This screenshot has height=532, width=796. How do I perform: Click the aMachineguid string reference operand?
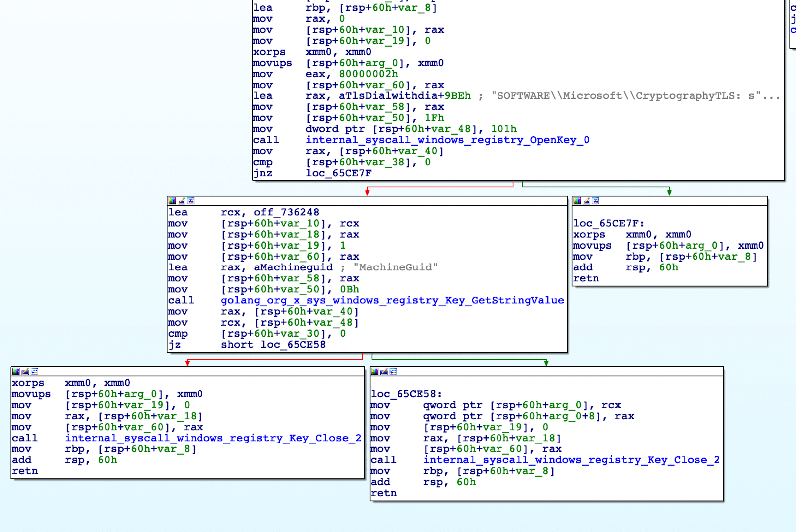pos(293,267)
